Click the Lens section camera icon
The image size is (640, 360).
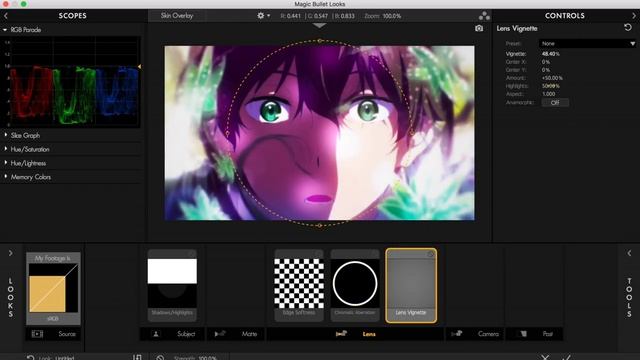(x=341, y=334)
